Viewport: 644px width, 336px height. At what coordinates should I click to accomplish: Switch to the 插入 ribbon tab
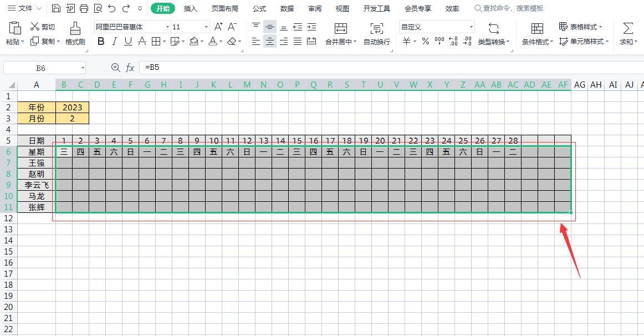click(x=191, y=8)
